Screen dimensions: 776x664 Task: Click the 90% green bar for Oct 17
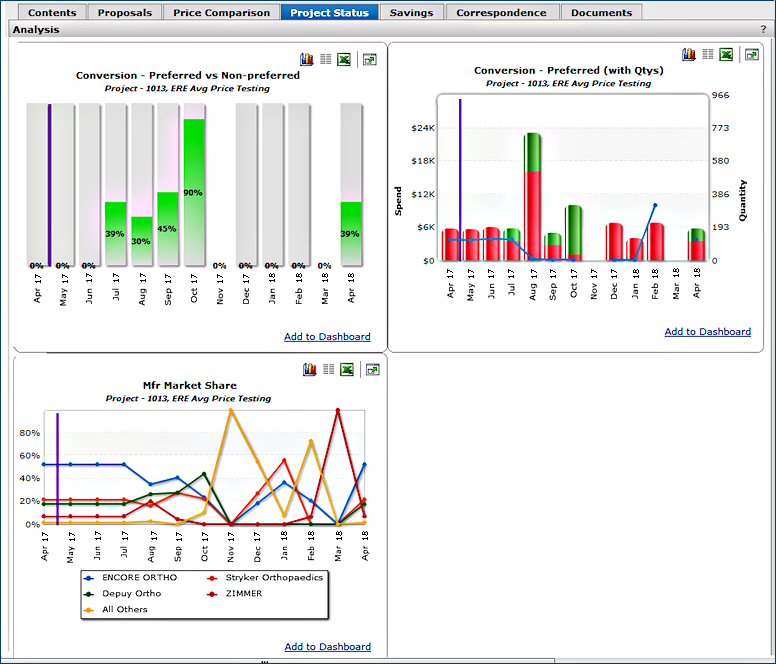coord(193,192)
